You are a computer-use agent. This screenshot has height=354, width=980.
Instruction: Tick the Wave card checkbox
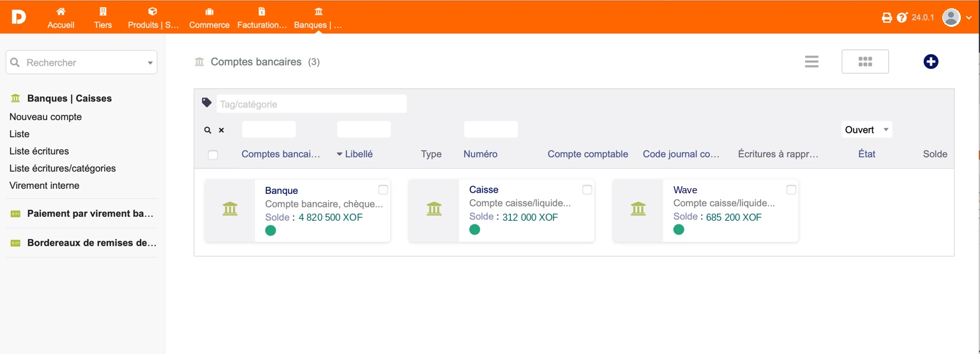[x=792, y=189]
